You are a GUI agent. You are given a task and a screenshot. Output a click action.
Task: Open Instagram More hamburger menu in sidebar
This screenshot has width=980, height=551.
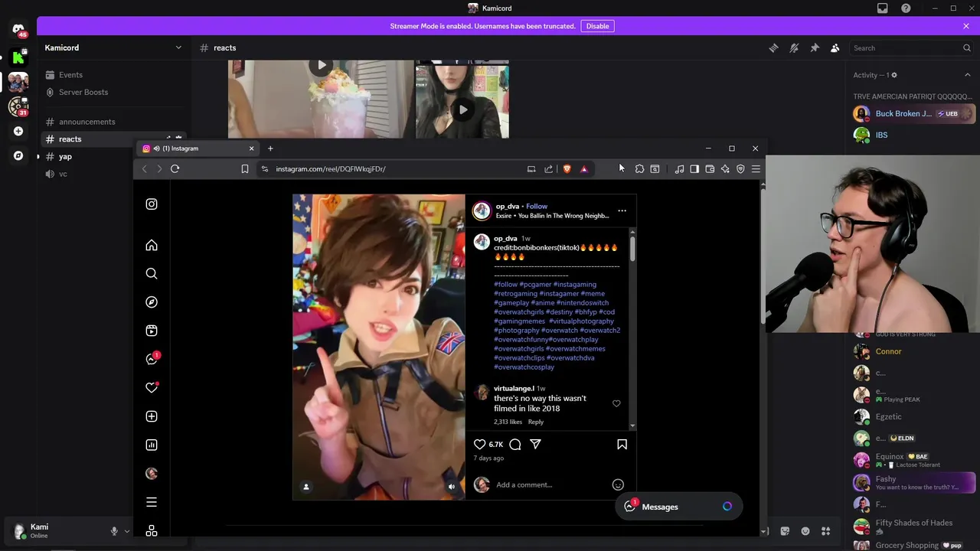click(152, 503)
